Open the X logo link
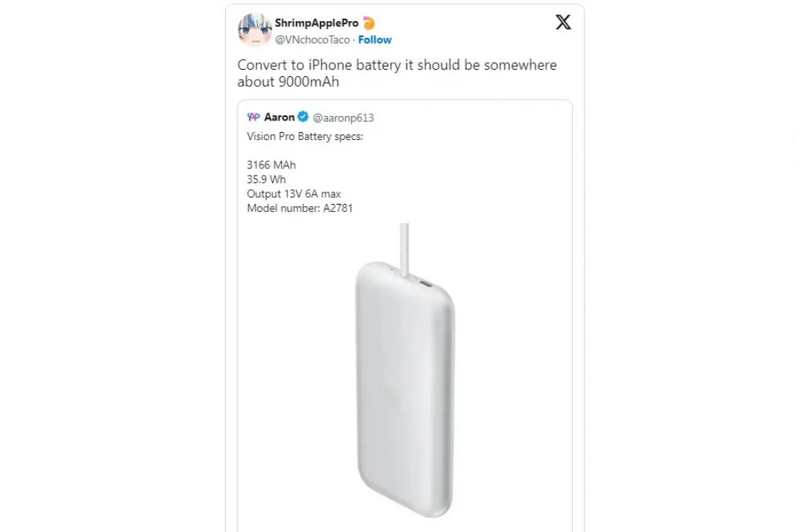 563,22
